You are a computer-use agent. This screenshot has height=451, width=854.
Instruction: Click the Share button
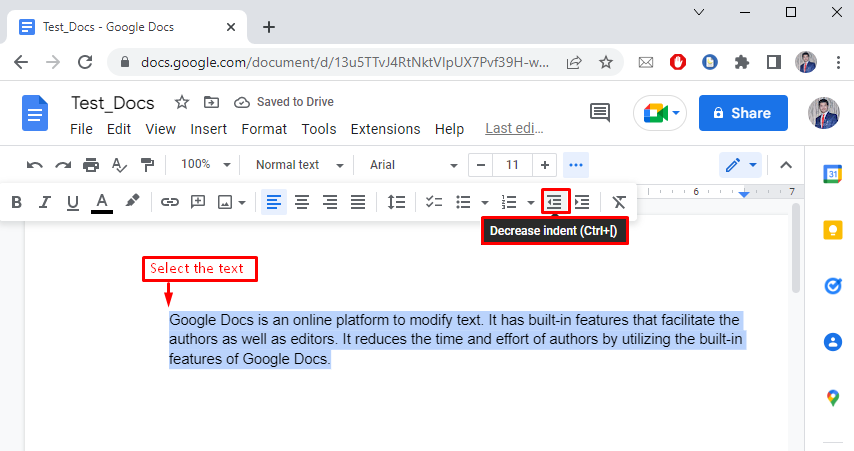tap(743, 113)
